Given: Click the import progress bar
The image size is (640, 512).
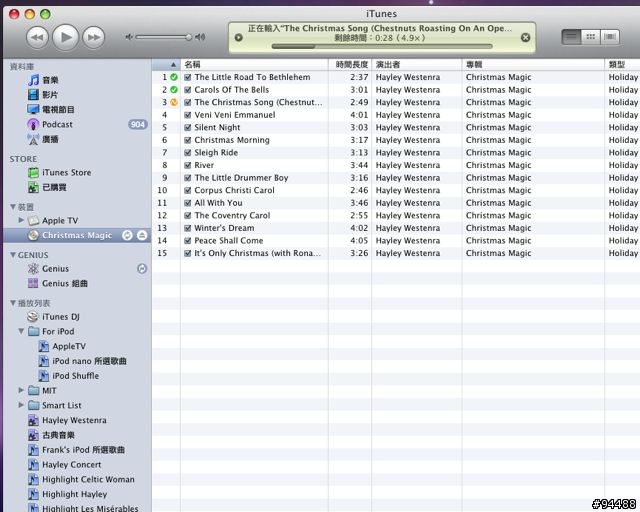Looking at the screenshot, I should (x=382, y=47).
